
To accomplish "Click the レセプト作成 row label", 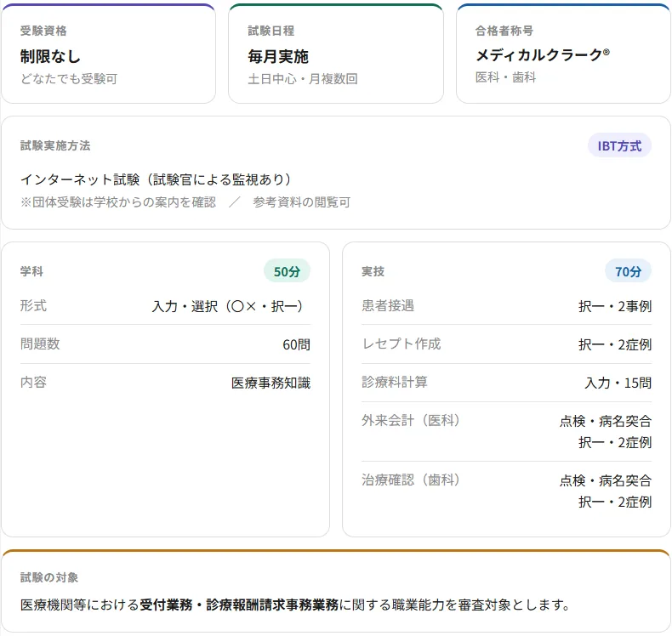I will (401, 344).
